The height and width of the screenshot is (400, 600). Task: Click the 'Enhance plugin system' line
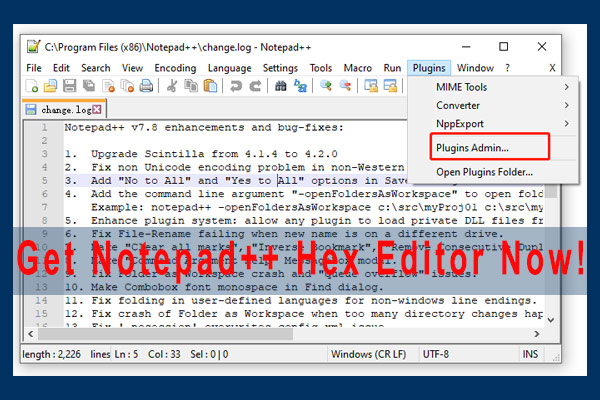tap(304, 220)
